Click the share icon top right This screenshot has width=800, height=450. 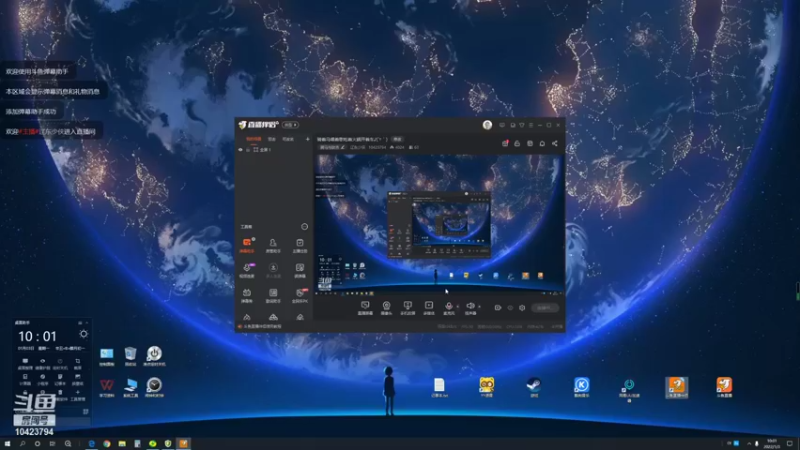pos(555,143)
